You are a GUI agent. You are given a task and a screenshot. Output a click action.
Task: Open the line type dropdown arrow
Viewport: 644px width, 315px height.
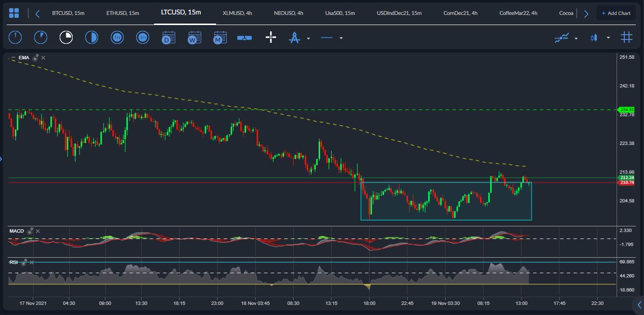tap(341, 38)
